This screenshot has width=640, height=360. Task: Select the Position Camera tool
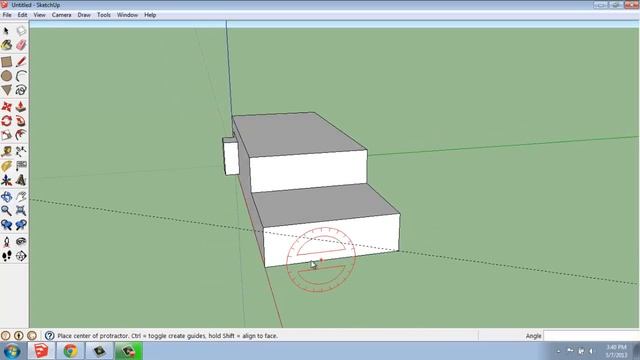coord(7,242)
